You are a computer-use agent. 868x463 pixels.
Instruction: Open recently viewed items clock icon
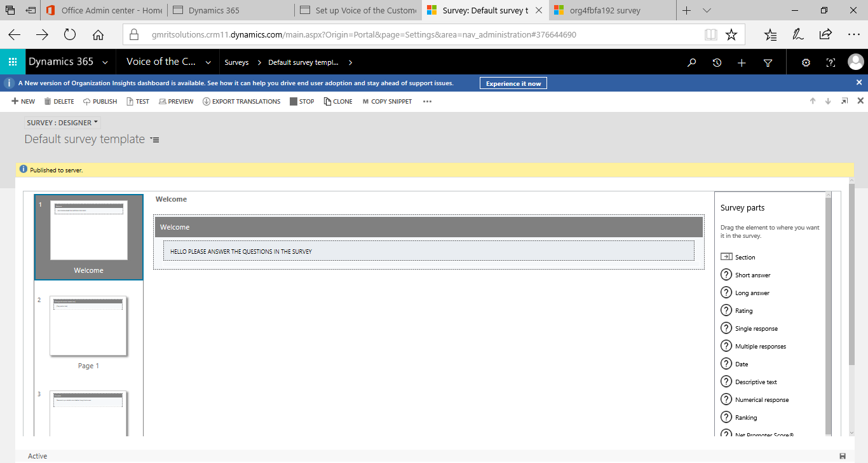717,62
